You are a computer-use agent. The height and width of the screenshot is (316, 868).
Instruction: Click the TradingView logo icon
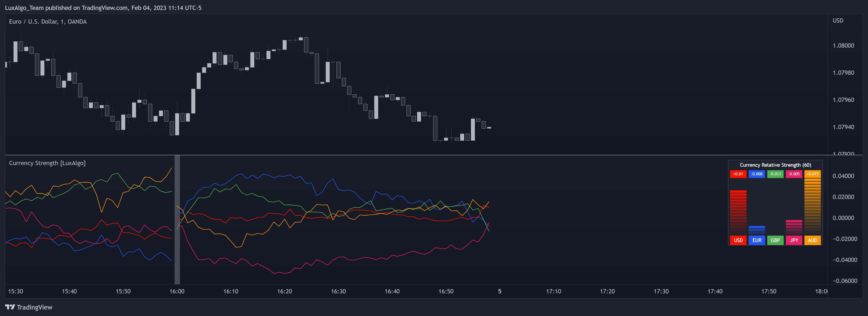(10, 307)
